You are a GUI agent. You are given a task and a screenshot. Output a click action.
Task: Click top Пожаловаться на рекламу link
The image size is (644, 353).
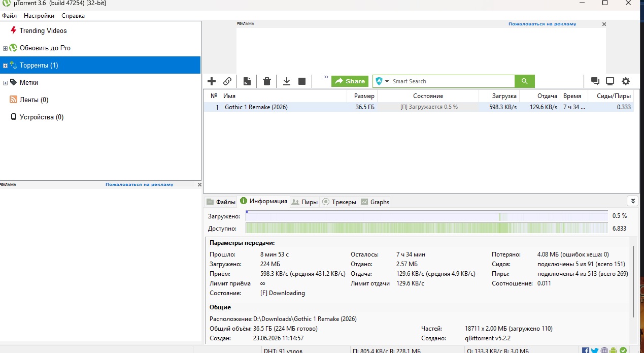(x=542, y=24)
